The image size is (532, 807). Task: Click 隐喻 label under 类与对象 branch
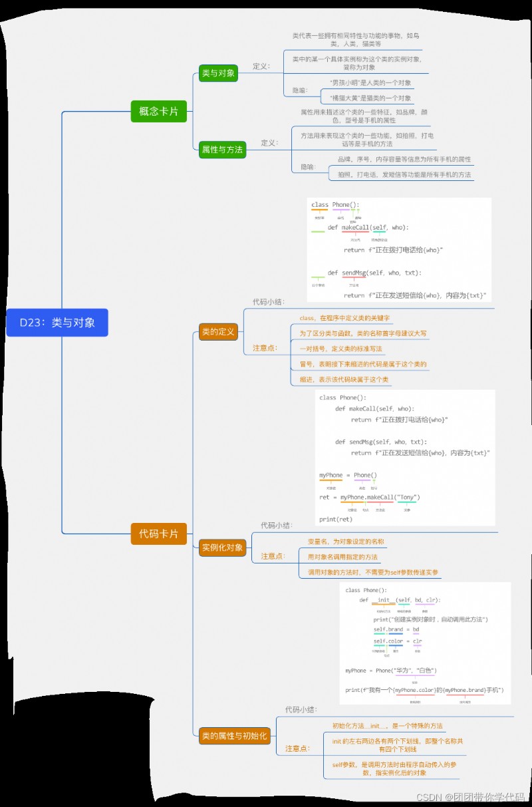point(301,90)
